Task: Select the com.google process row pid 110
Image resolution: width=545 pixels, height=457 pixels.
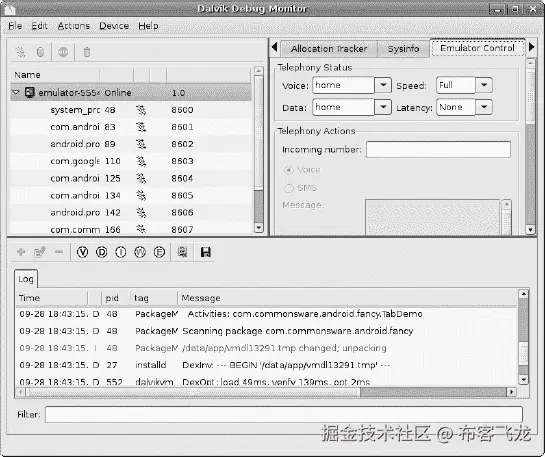Action: tap(131, 161)
